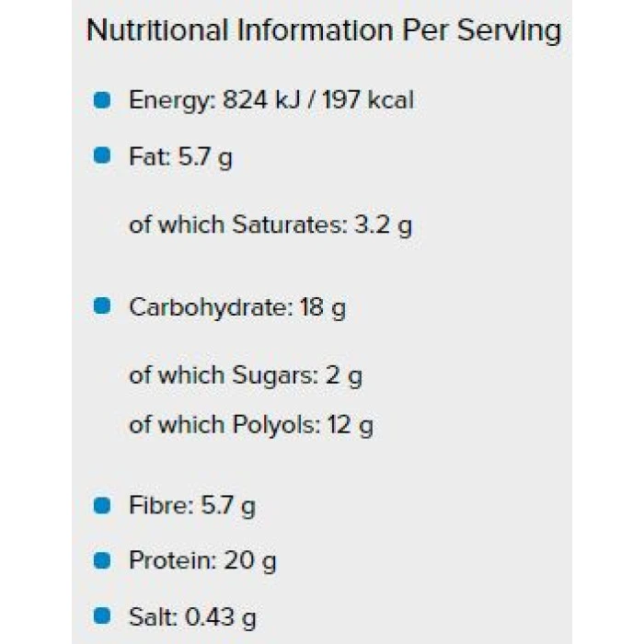Image resolution: width=644 pixels, height=644 pixels.
Task: Select the bullet before Carbohydrate
Action: tap(102, 305)
